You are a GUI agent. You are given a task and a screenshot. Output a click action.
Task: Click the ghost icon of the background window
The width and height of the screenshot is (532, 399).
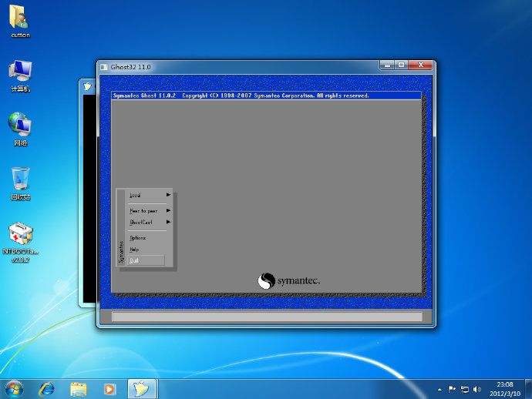pos(88,86)
